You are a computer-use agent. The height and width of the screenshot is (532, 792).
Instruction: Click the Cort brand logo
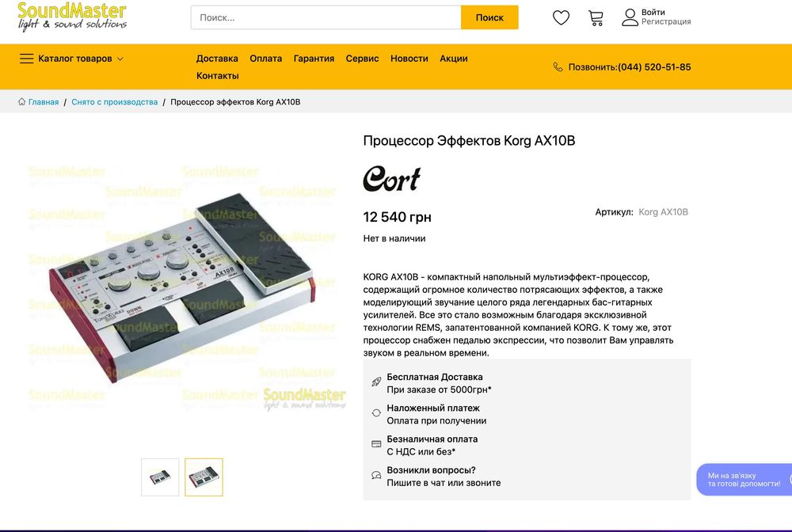[x=392, y=179]
